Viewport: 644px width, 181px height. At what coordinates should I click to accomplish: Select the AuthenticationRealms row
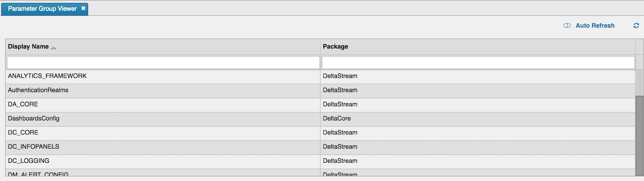click(x=320, y=91)
